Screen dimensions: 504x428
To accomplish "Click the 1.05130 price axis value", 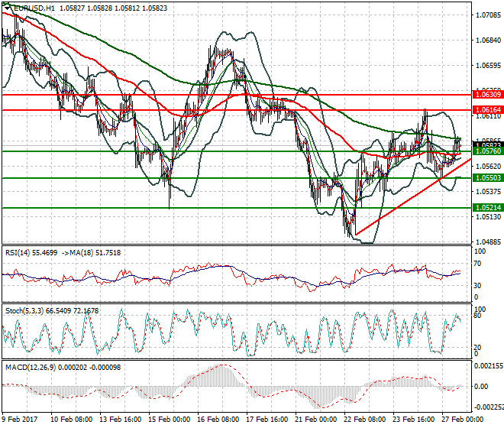I will click(488, 216).
